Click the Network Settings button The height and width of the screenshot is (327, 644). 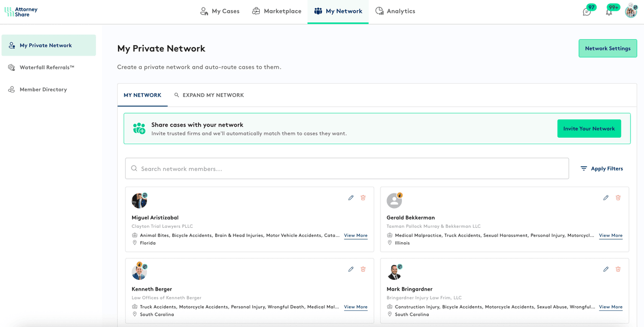coord(608,48)
